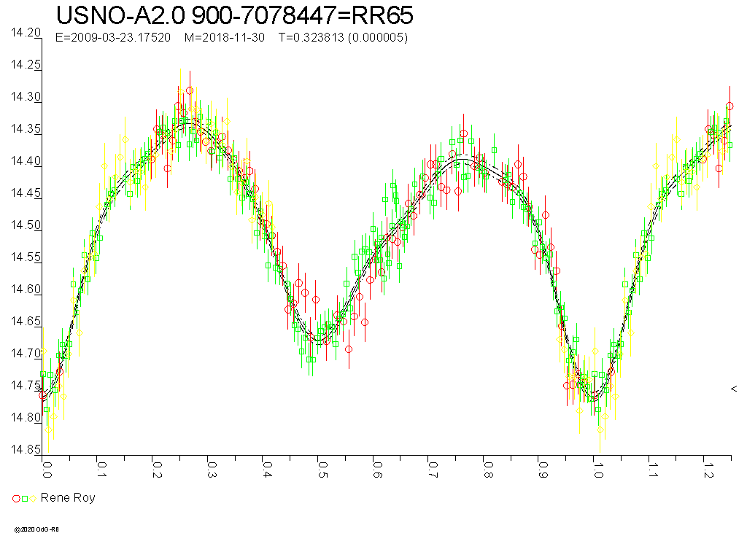Viewport: 747px width, 560px height.
Task: Click the 14.45 magnitude axis label
Action: (26, 192)
